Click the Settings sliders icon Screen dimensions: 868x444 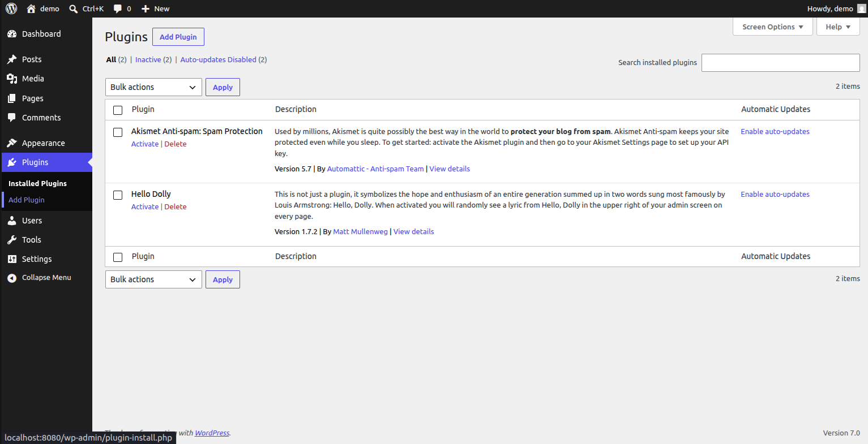(12, 259)
